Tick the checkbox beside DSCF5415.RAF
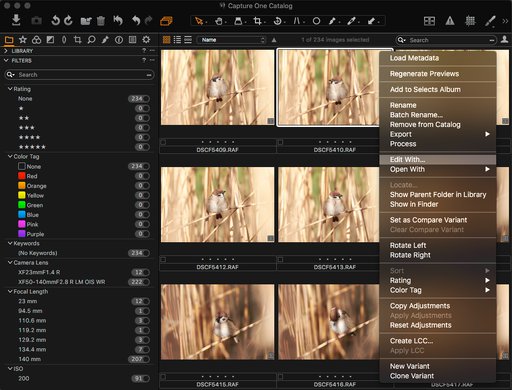The height and width of the screenshot is (390, 512). (163, 377)
